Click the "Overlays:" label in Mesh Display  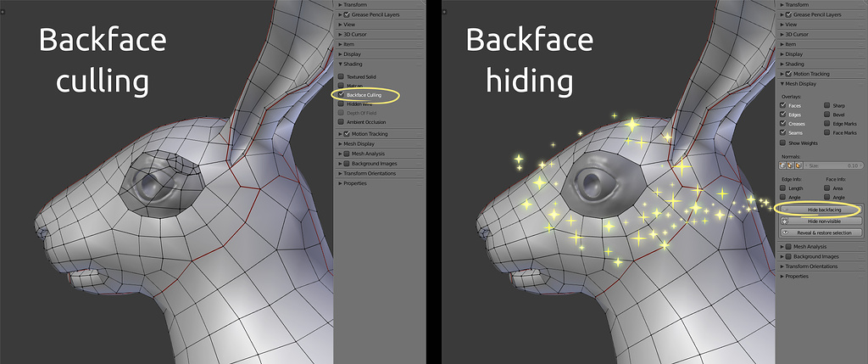[x=790, y=97]
